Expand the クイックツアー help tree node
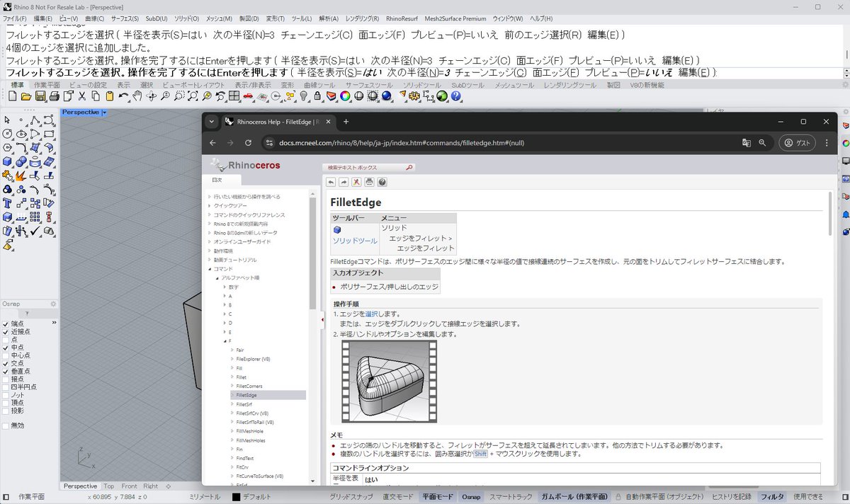 [x=210, y=205]
